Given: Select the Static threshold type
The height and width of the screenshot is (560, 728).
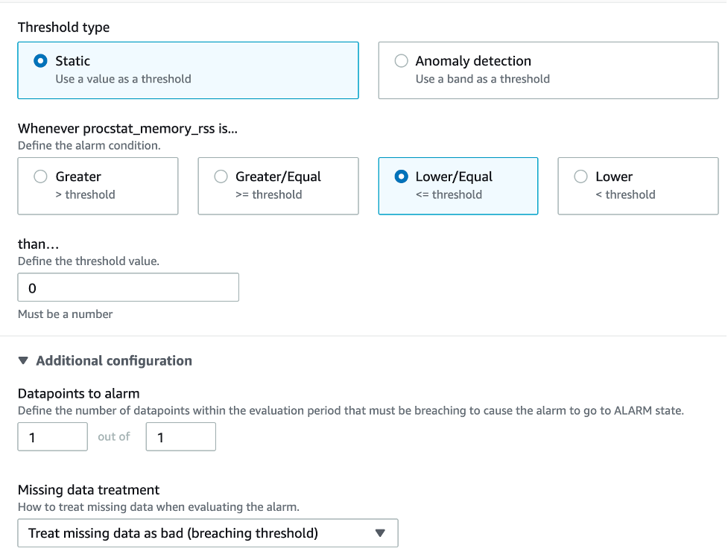Looking at the screenshot, I should 188,70.
